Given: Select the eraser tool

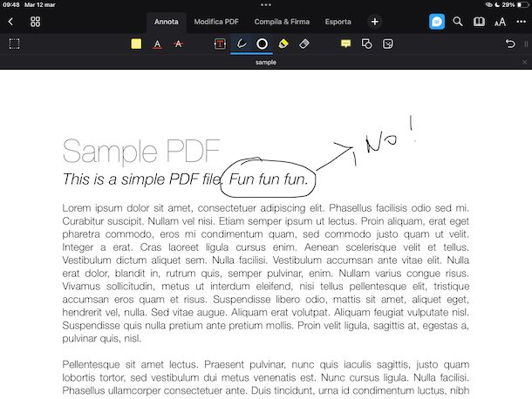Looking at the screenshot, I should [304, 44].
